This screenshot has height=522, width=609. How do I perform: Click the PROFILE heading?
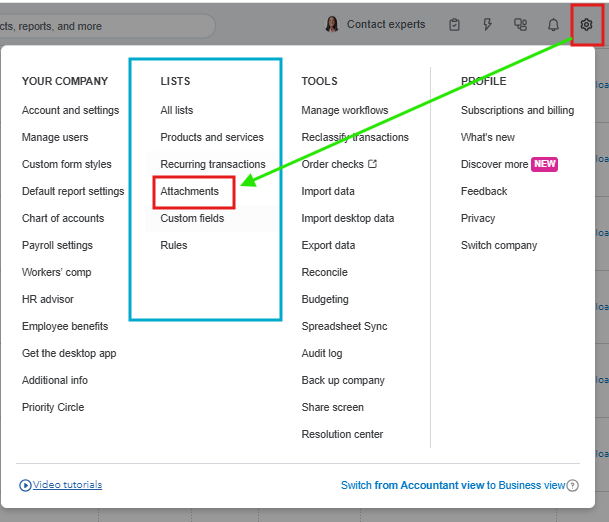coord(484,81)
